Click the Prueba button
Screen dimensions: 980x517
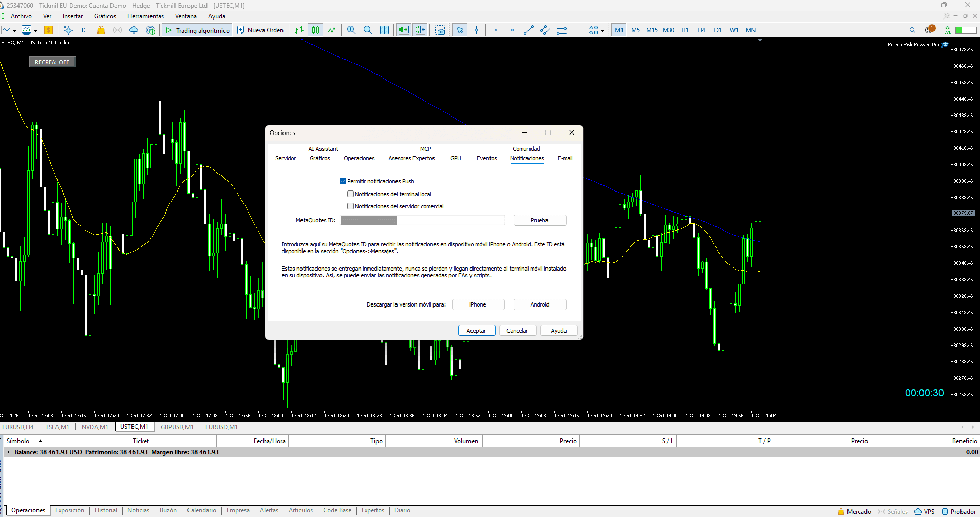pyautogui.click(x=539, y=220)
